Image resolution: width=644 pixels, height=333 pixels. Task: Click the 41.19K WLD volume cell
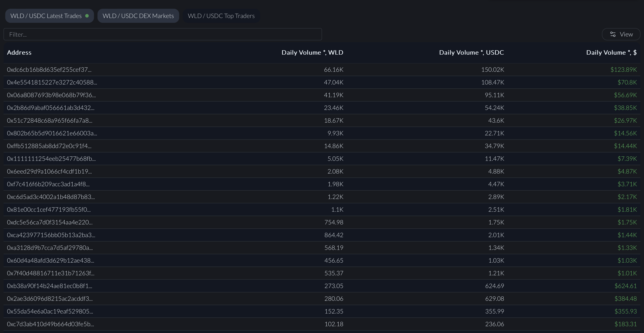pyautogui.click(x=333, y=95)
